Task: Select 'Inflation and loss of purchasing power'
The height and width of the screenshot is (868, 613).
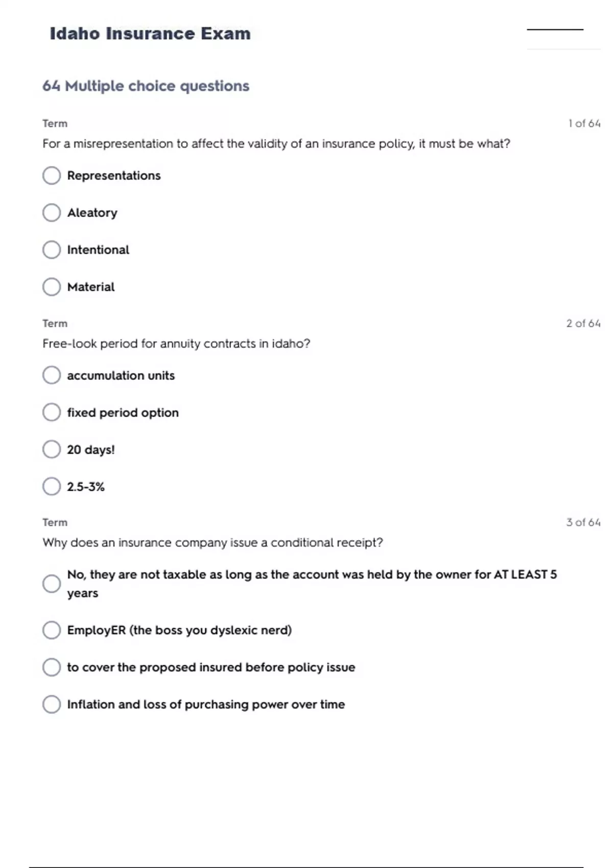Action: pyautogui.click(x=52, y=705)
